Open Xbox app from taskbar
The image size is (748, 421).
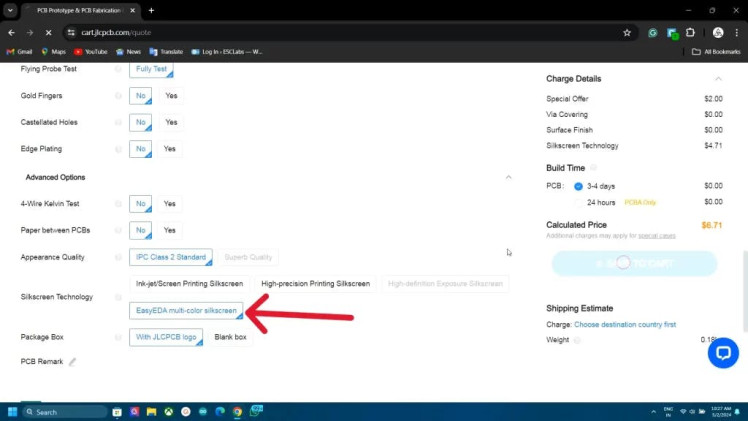[x=168, y=411]
